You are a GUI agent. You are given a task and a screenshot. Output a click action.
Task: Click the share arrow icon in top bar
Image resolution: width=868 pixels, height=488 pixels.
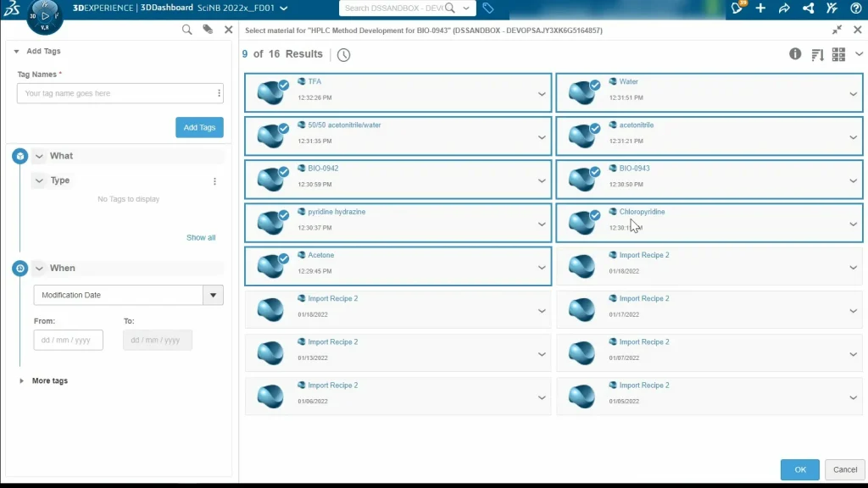point(784,8)
